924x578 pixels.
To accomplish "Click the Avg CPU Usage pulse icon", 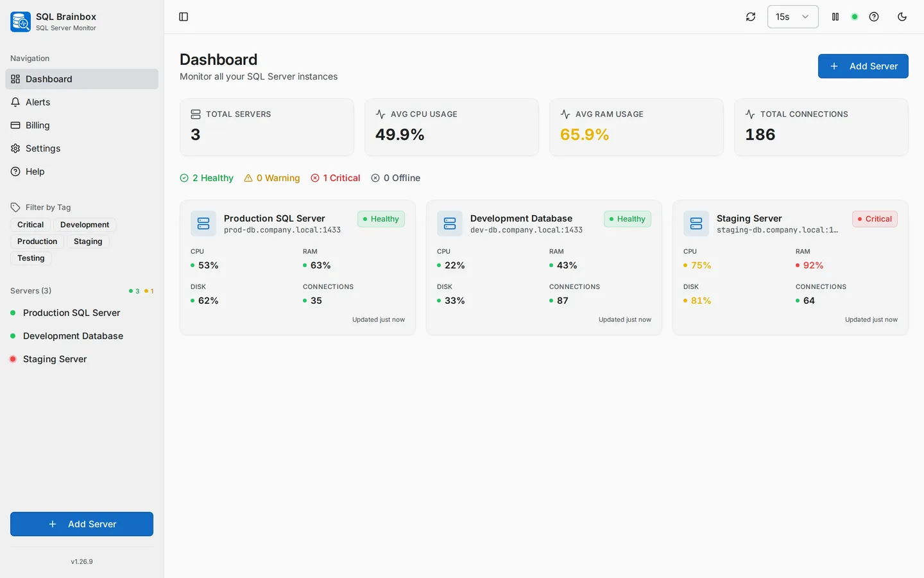I will (381, 114).
